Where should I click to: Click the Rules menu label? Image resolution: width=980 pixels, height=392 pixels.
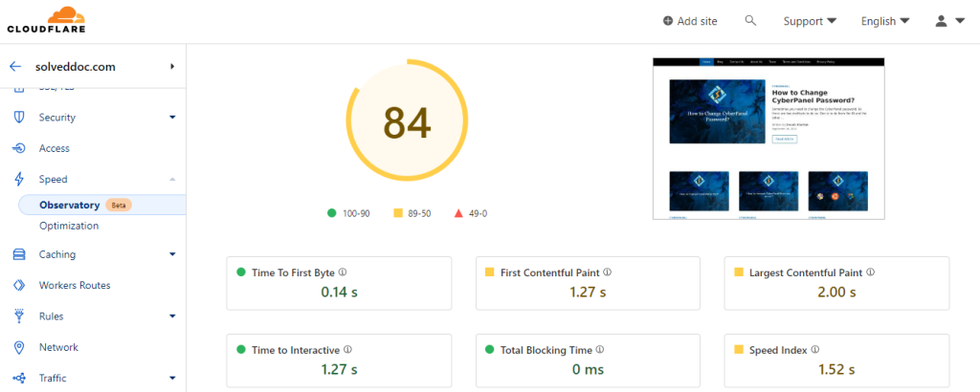(52, 316)
